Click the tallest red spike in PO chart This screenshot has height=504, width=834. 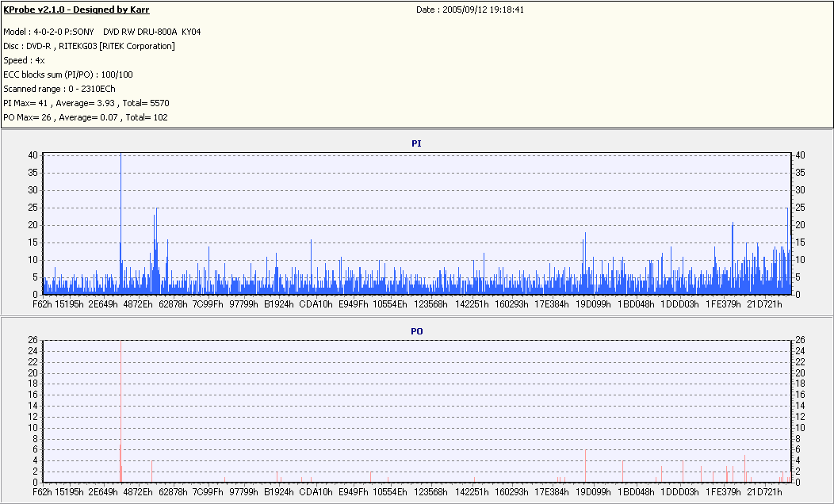(121, 412)
